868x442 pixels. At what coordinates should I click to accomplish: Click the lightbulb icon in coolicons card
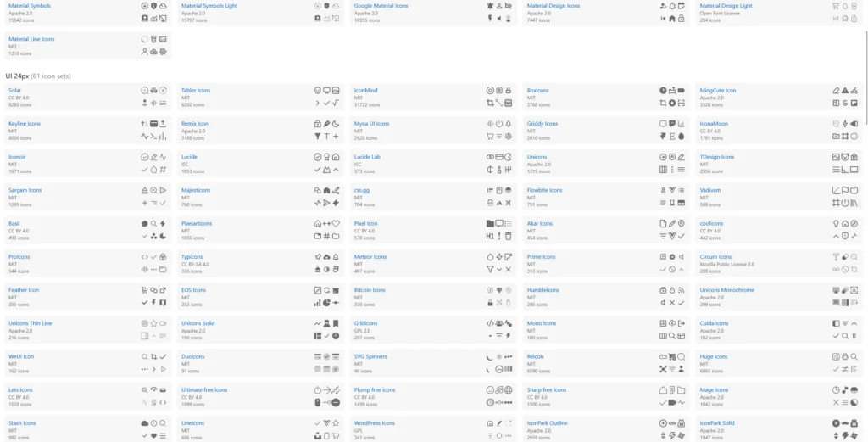837,223
